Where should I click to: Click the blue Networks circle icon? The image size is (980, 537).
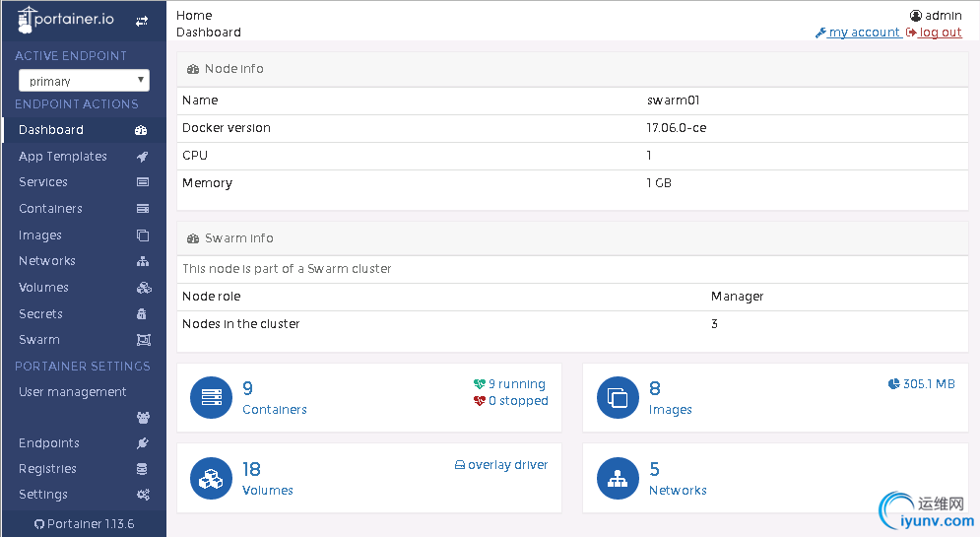tap(619, 478)
